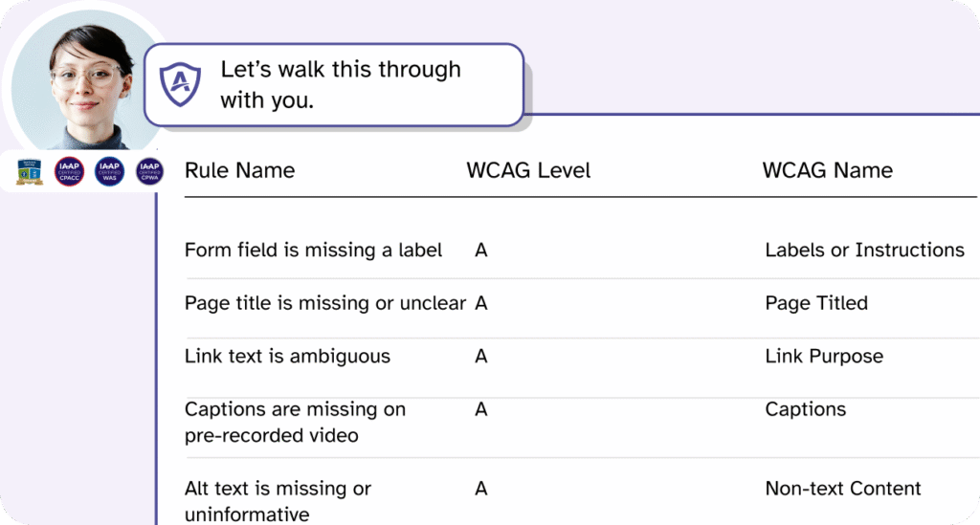Screen dimensions: 980x525
Task: Click the "Let's walk this through" speech bubble
Action: 340,84
